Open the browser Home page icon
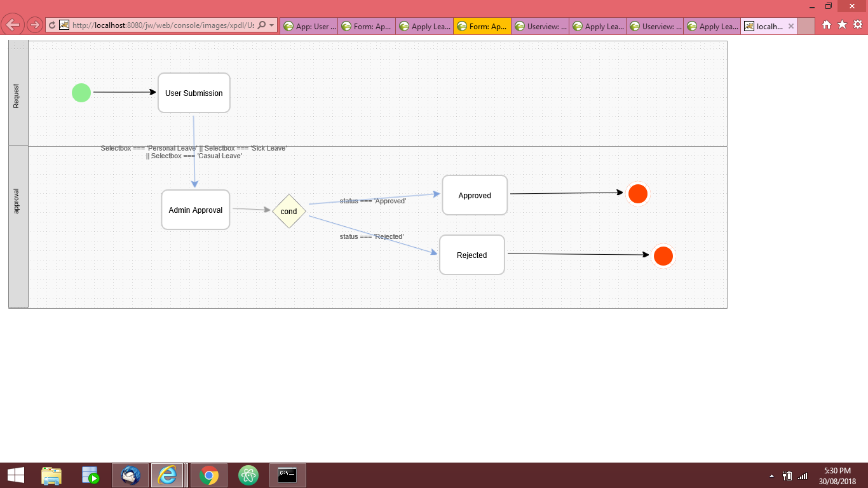The height and width of the screenshot is (488, 868). (827, 25)
